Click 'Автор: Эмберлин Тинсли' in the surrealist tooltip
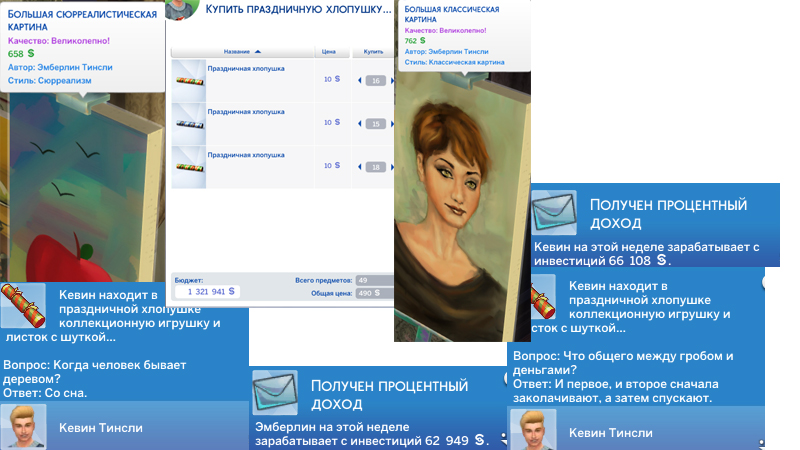800x450 pixels. click(x=60, y=67)
